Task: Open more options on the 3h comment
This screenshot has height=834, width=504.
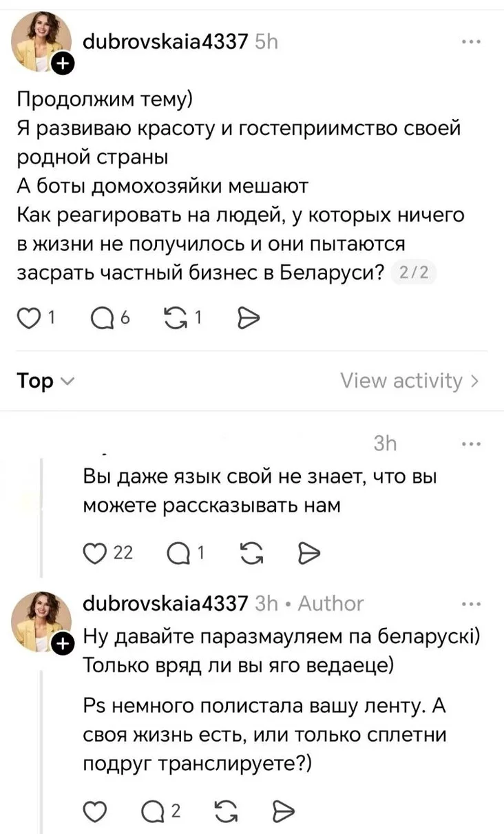Action: [471, 444]
